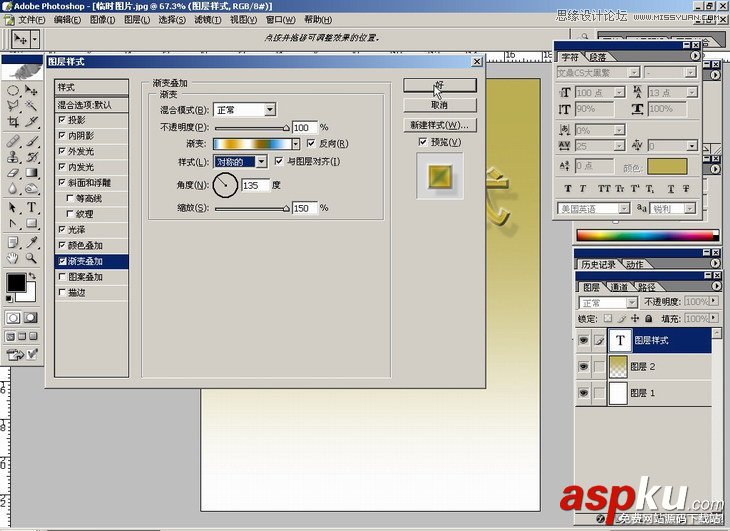Select the Hand tool
This screenshot has height=531, width=730.
[x=13, y=258]
